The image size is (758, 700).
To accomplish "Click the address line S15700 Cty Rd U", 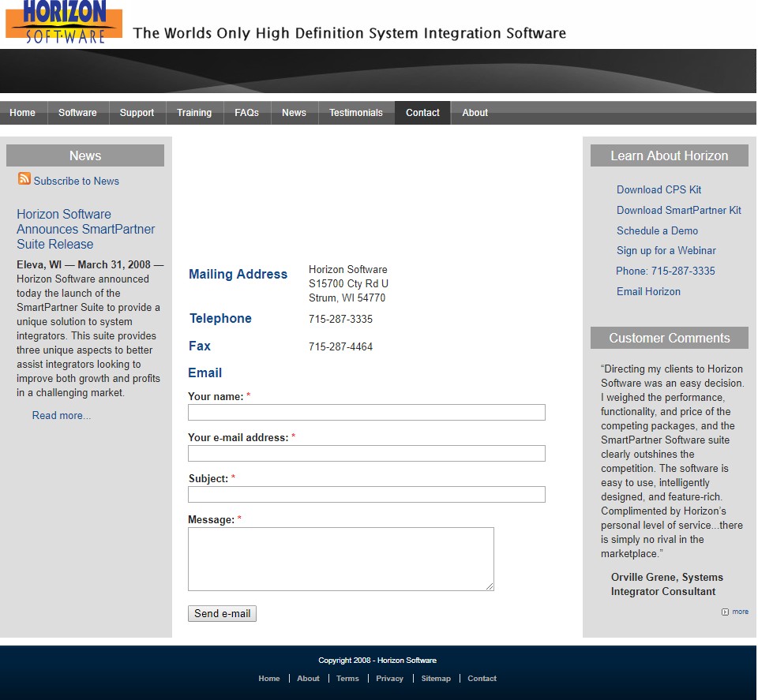I will [x=348, y=283].
